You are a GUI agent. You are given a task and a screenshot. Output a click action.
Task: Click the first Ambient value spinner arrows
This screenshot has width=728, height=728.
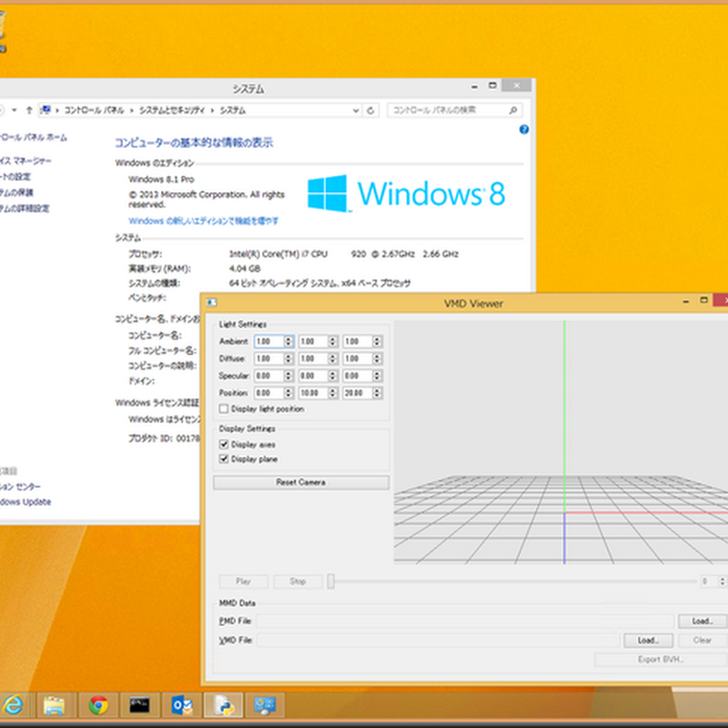tap(288, 341)
